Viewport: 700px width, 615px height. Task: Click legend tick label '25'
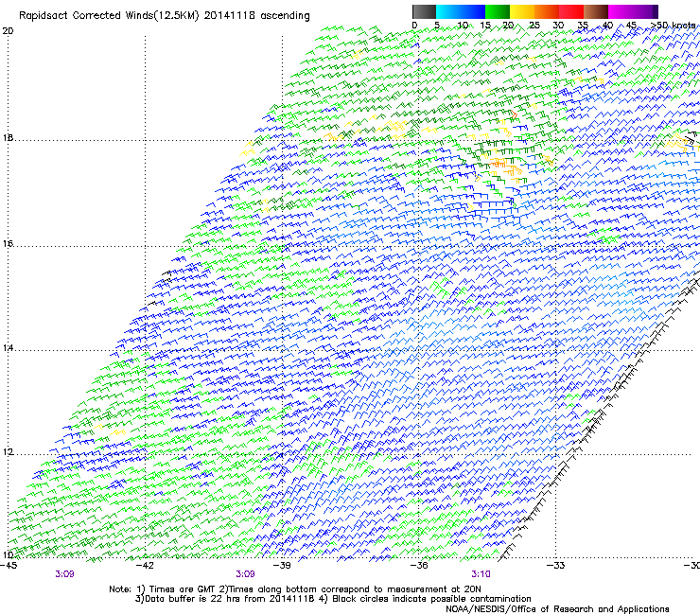(534, 26)
